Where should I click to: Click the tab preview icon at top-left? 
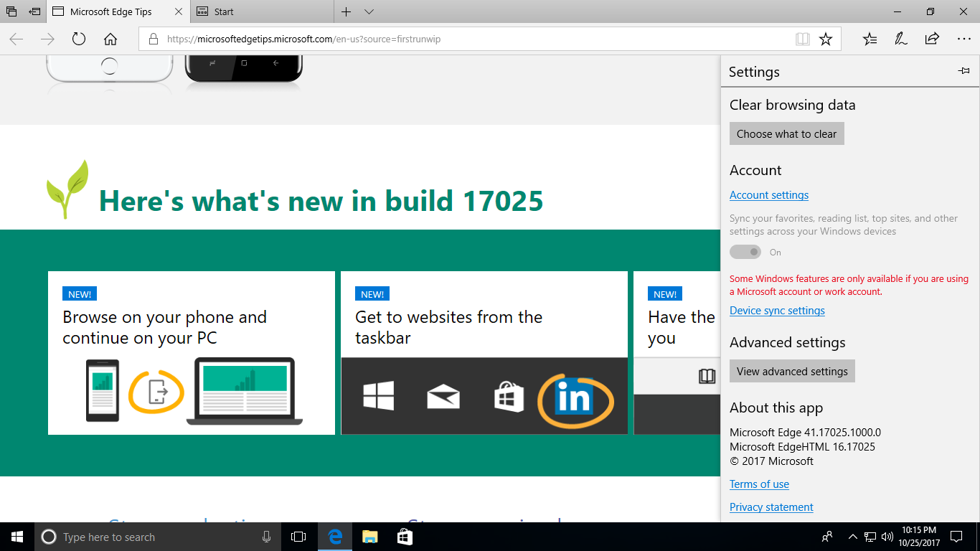11,11
